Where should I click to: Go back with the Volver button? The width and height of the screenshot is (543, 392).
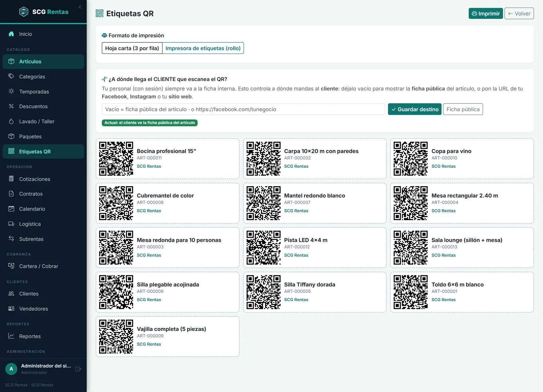point(519,14)
